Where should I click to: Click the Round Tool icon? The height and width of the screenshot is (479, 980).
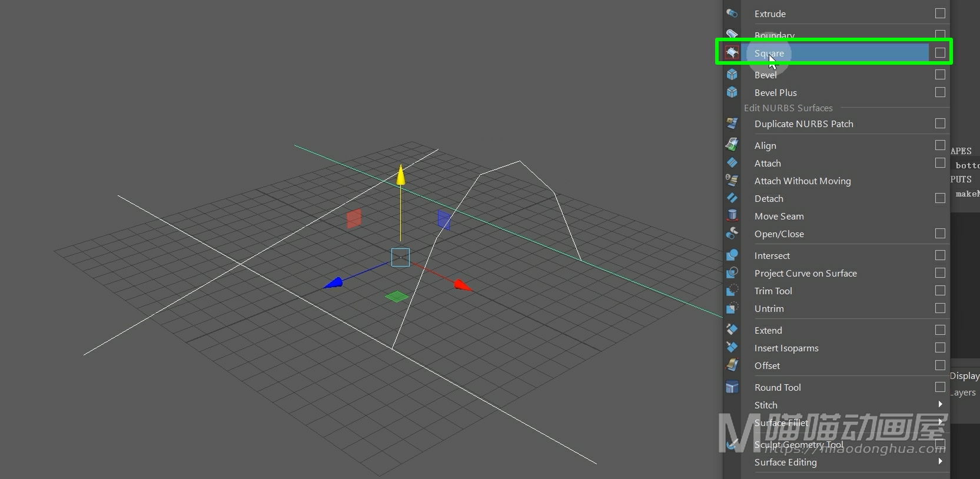coord(732,387)
